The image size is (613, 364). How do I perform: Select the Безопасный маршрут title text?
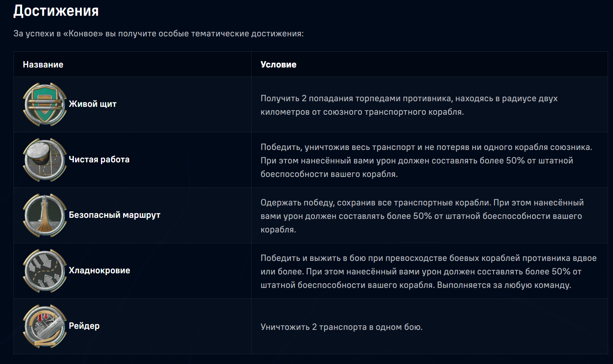point(114,215)
